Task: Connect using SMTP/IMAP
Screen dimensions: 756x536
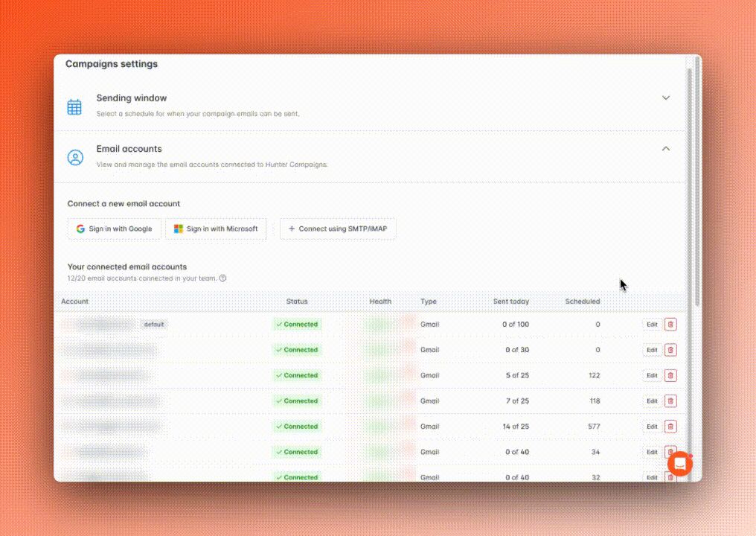Action: pos(338,229)
